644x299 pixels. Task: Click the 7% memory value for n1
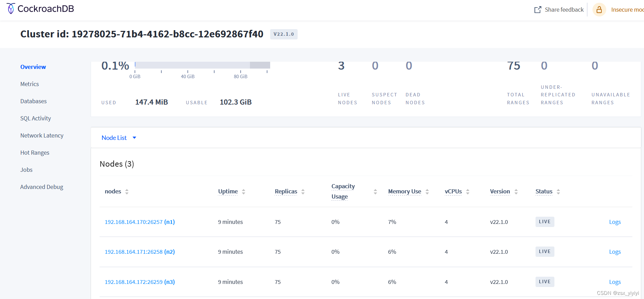click(x=392, y=222)
